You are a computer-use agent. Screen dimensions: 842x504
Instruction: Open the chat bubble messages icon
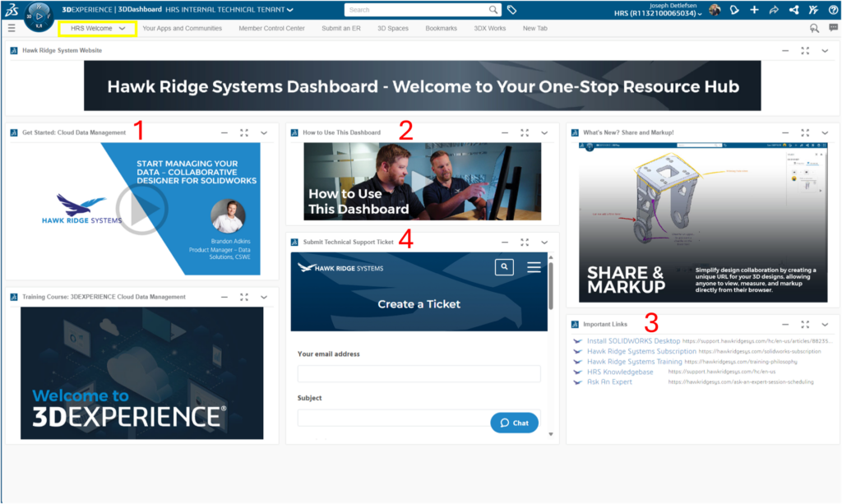(833, 27)
